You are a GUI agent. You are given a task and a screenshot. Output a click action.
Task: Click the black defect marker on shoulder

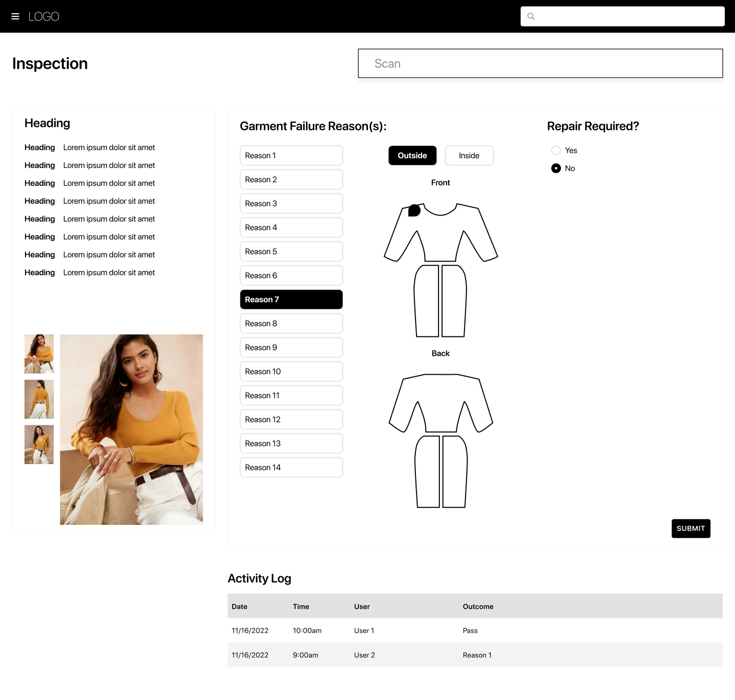click(x=414, y=210)
